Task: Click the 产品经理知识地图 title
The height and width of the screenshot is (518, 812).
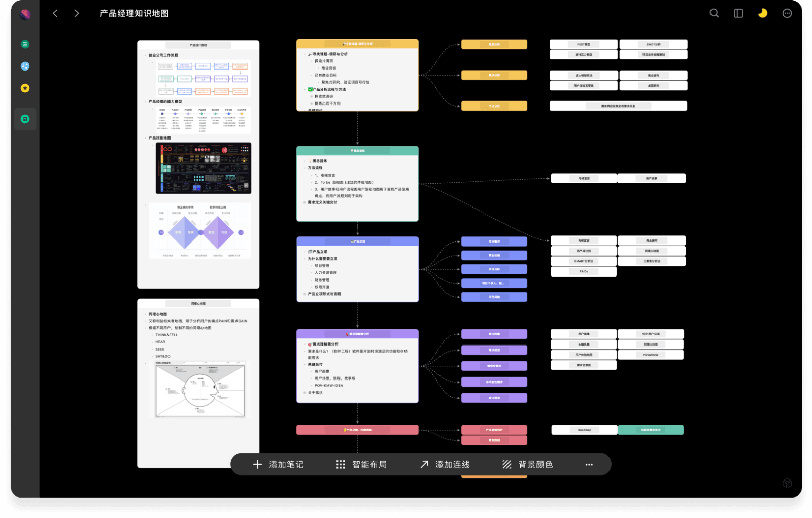Action: pyautogui.click(x=134, y=13)
